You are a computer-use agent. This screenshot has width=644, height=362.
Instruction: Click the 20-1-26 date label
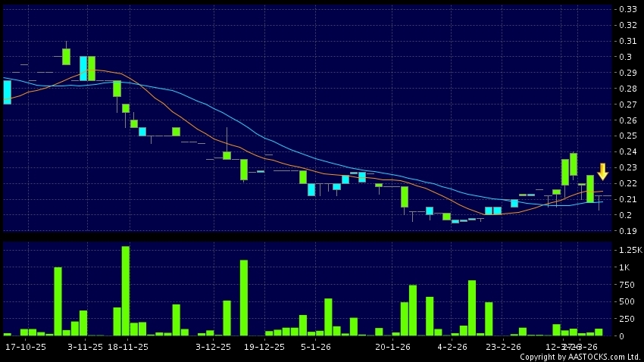pyautogui.click(x=392, y=347)
